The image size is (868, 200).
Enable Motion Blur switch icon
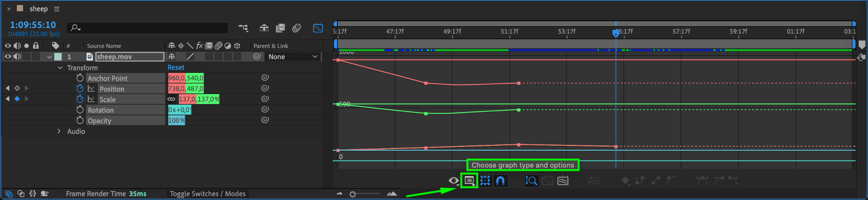297,28
